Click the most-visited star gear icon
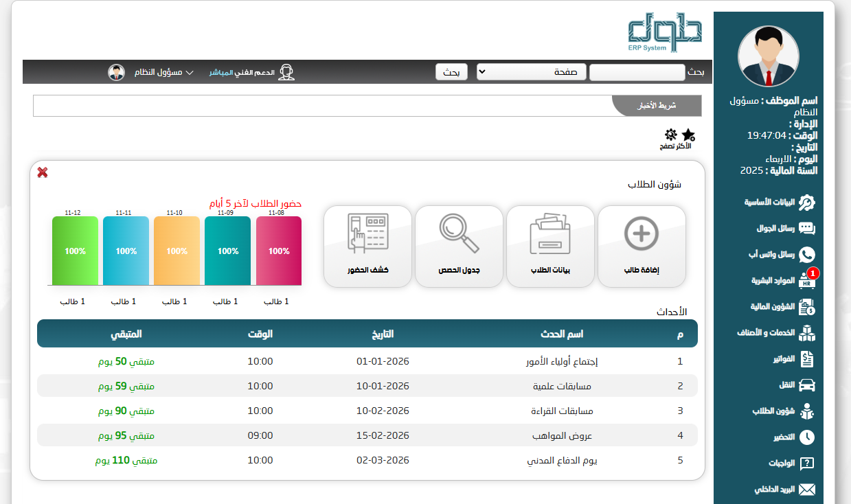Viewport: 851px width, 504px height. [x=679, y=136]
